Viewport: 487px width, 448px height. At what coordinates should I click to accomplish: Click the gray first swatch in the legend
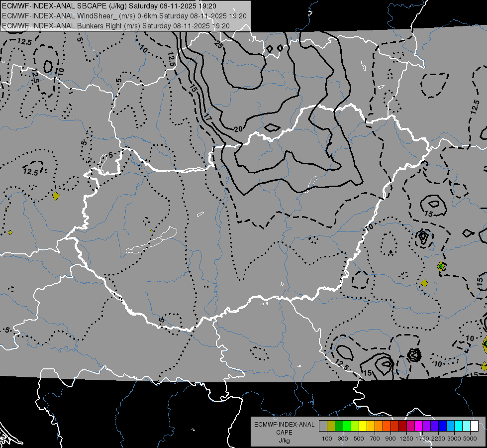tap(323, 426)
